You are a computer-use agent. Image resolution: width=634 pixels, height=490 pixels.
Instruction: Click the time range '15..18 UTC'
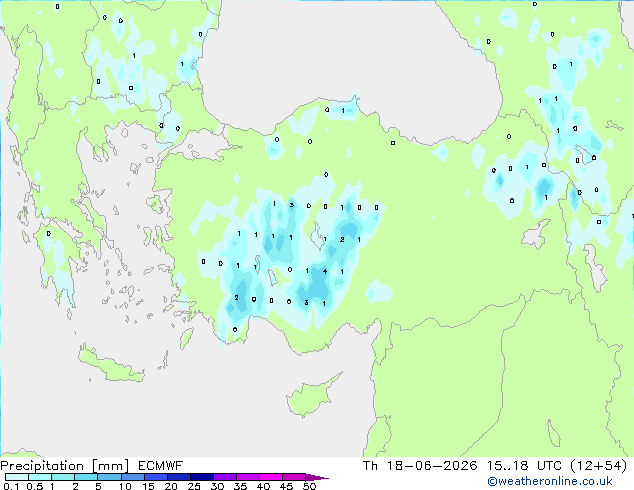coord(524,466)
